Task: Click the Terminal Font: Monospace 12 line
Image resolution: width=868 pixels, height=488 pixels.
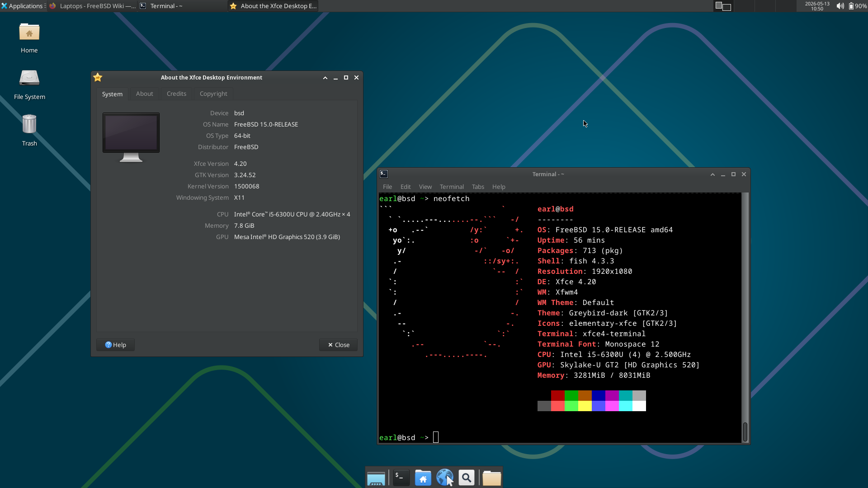Action: (598, 344)
